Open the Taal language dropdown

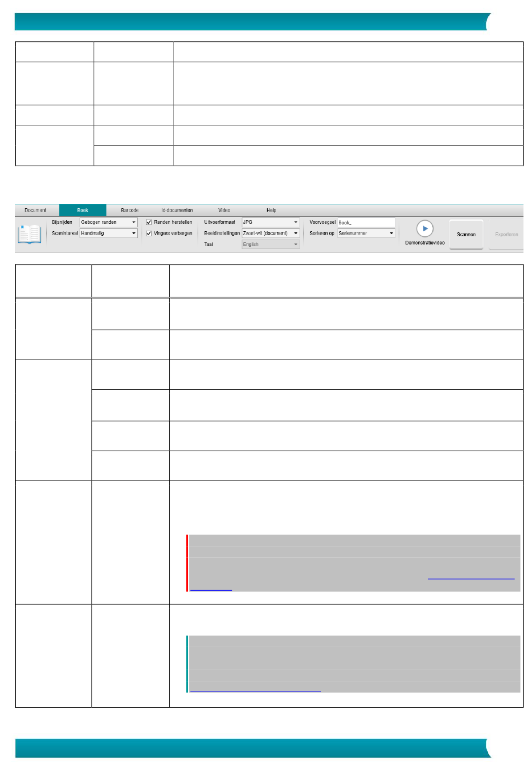[270, 245]
